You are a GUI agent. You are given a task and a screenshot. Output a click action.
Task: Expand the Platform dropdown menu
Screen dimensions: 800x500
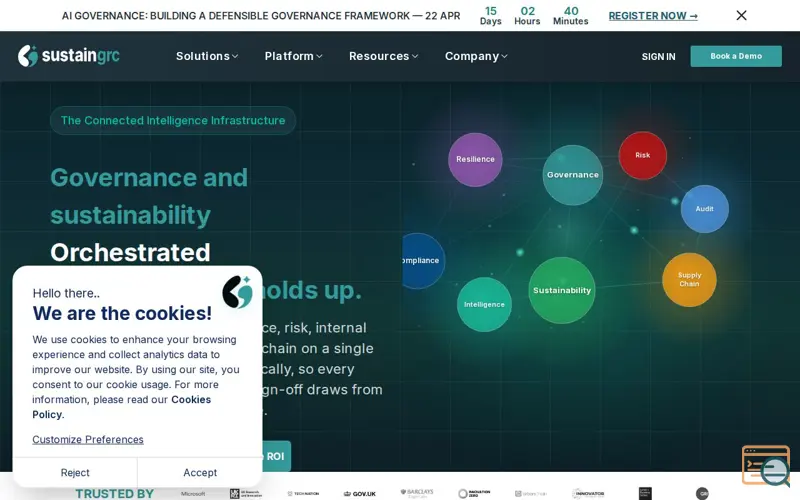[x=293, y=56]
